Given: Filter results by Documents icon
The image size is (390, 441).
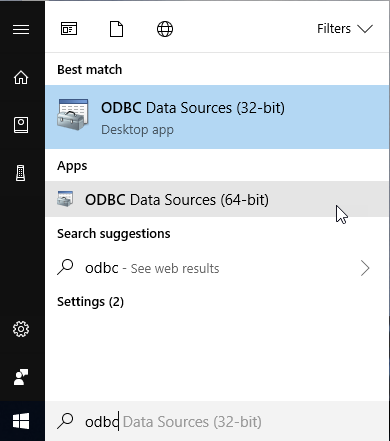Looking at the screenshot, I should [x=116, y=29].
